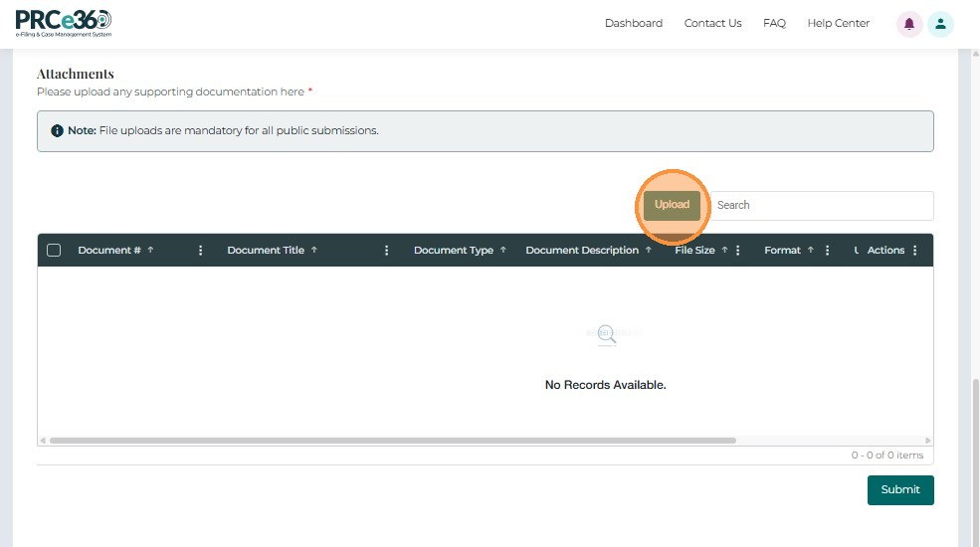The width and height of the screenshot is (980, 547).
Task: Sort by Format arrow
Action: click(x=811, y=250)
